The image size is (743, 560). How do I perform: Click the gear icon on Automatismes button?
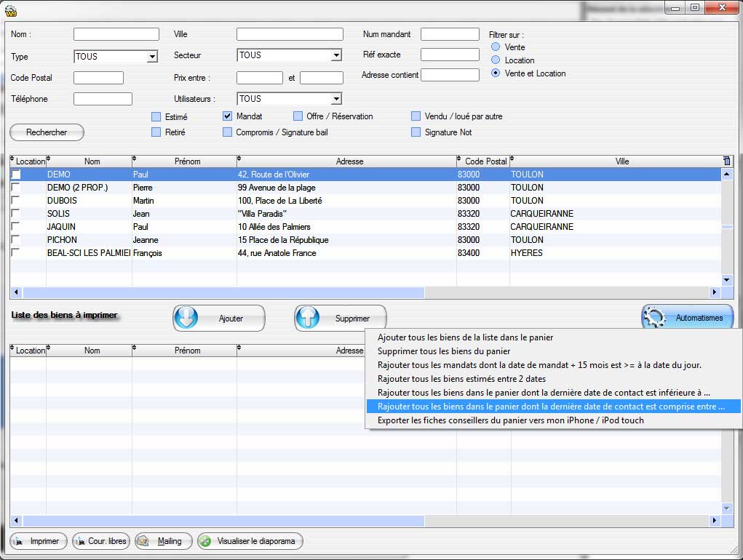tap(656, 318)
